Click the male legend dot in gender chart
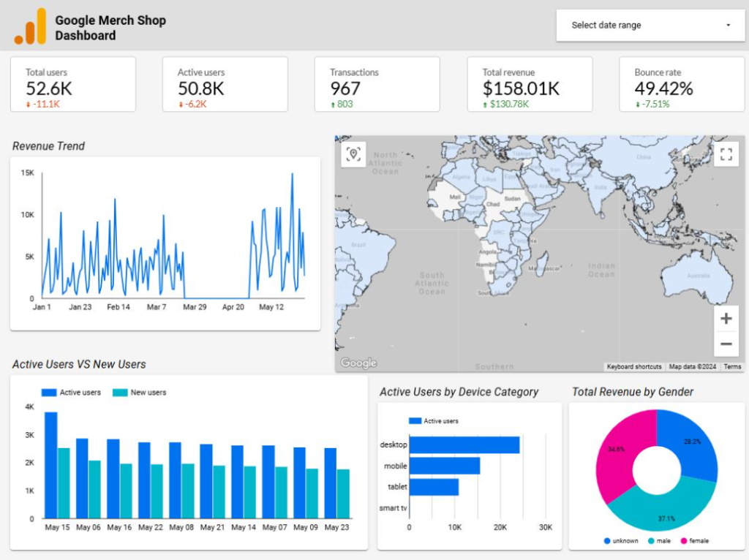 [651, 541]
